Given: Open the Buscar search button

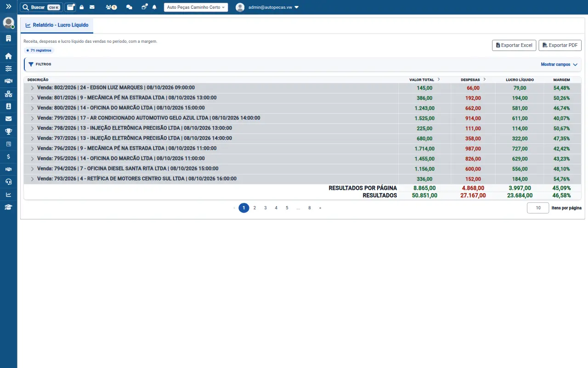Looking at the screenshot, I should coord(41,7).
